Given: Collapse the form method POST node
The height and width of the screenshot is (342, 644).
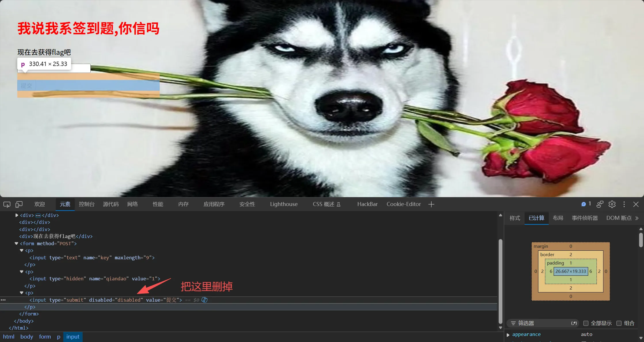Looking at the screenshot, I should [x=16, y=243].
